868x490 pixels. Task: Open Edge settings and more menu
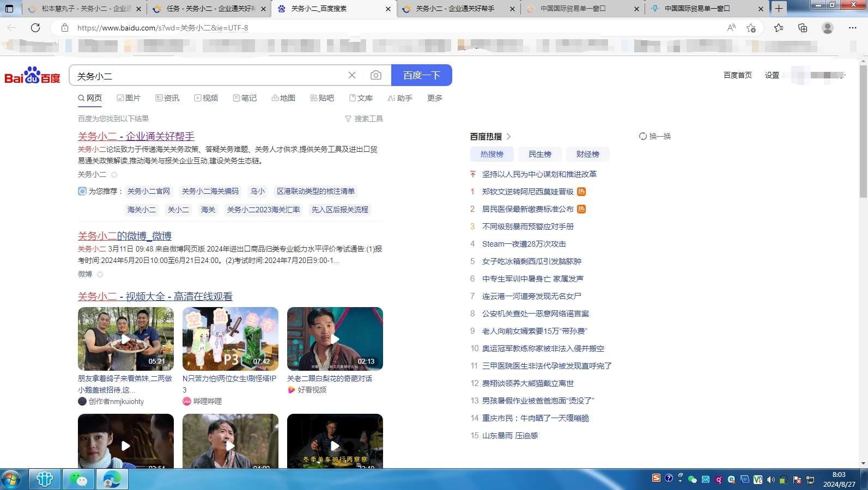tap(853, 28)
